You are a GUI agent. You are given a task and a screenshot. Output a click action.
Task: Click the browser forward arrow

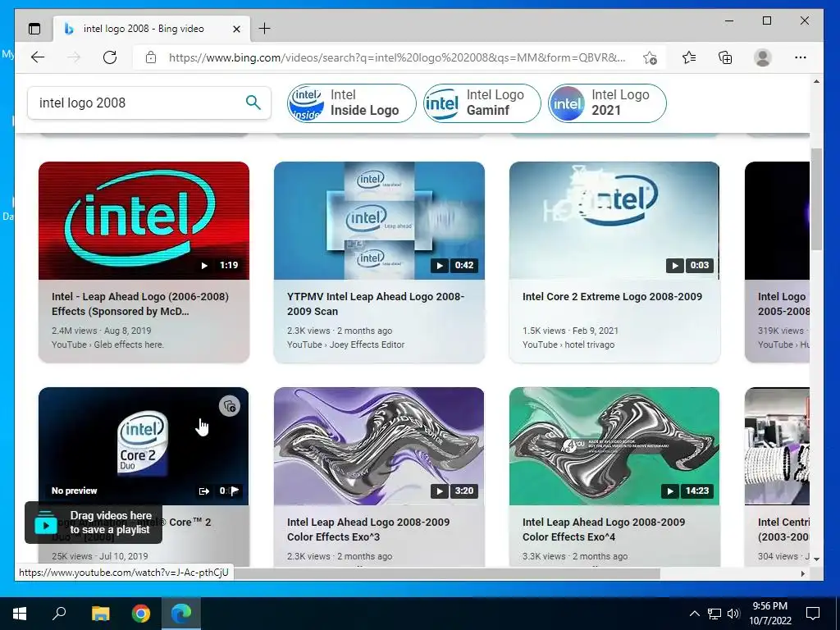(74, 57)
